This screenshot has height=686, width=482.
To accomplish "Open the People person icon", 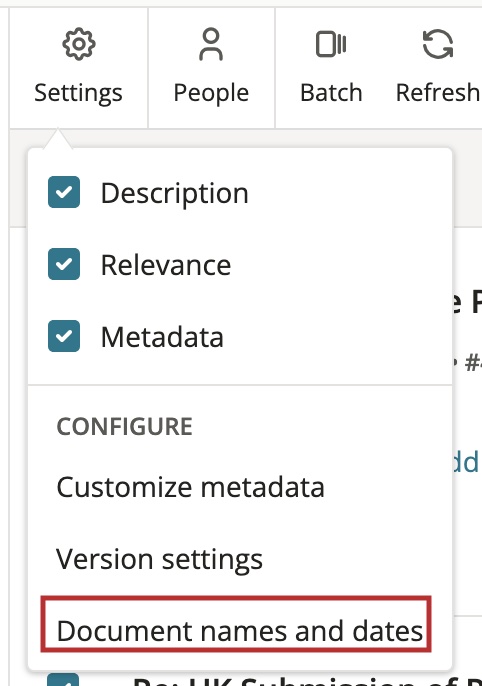I will pyautogui.click(x=211, y=44).
